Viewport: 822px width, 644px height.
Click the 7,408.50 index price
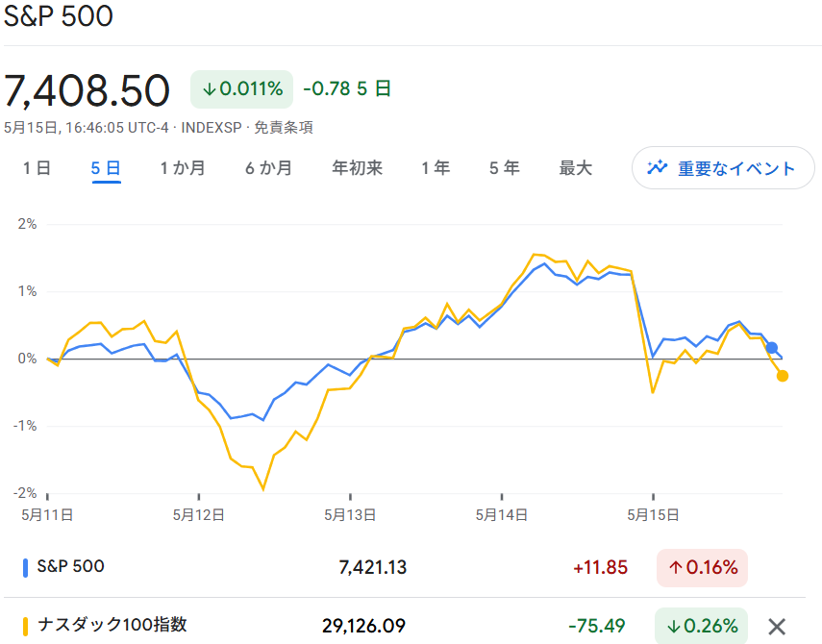click(87, 90)
